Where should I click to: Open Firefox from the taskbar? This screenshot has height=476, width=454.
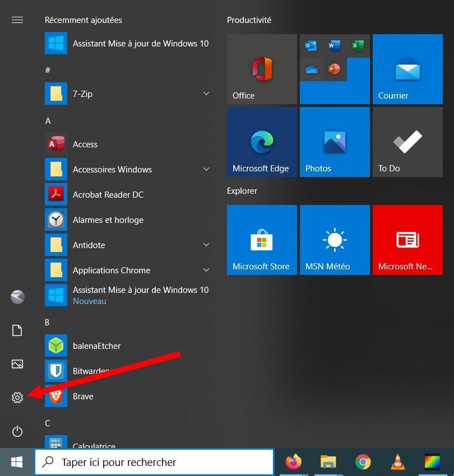click(294, 462)
